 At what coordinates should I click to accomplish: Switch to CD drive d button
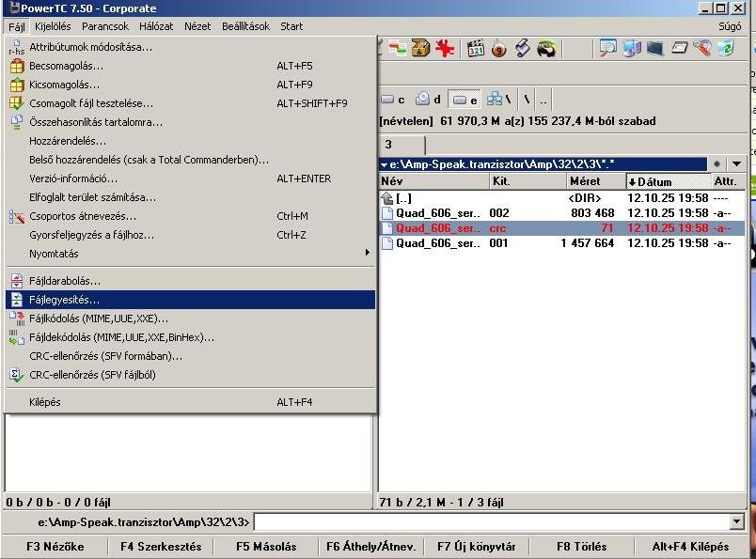[428, 100]
